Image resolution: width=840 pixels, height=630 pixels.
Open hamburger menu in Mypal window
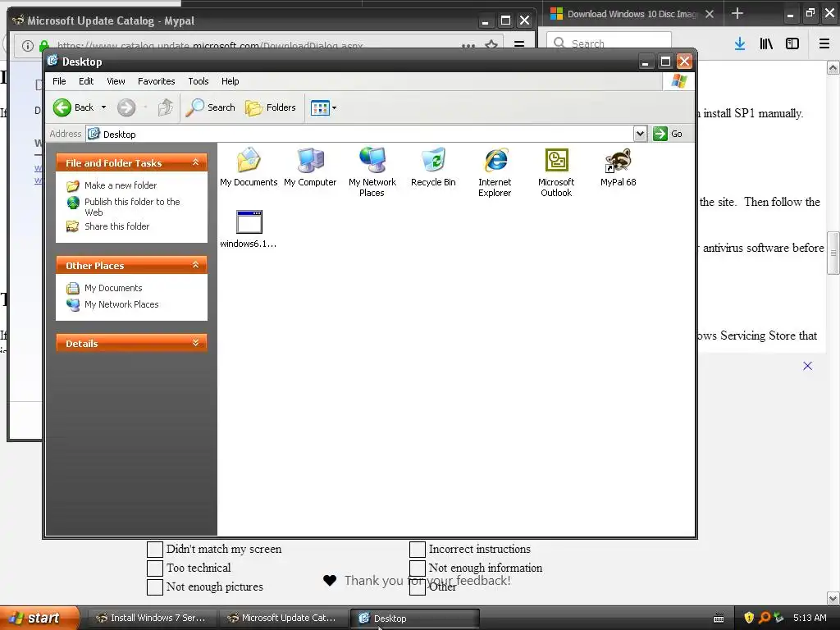[519, 44]
